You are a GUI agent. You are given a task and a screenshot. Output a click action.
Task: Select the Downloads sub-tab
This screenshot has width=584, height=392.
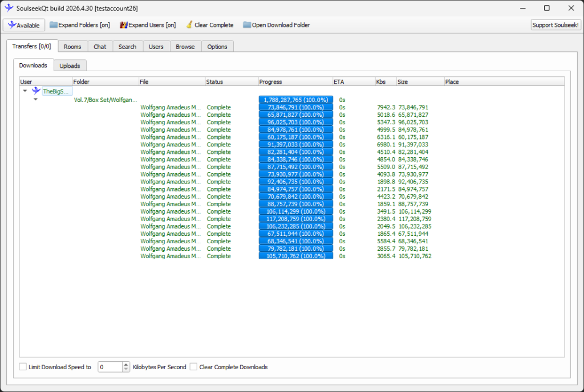coord(33,65)
